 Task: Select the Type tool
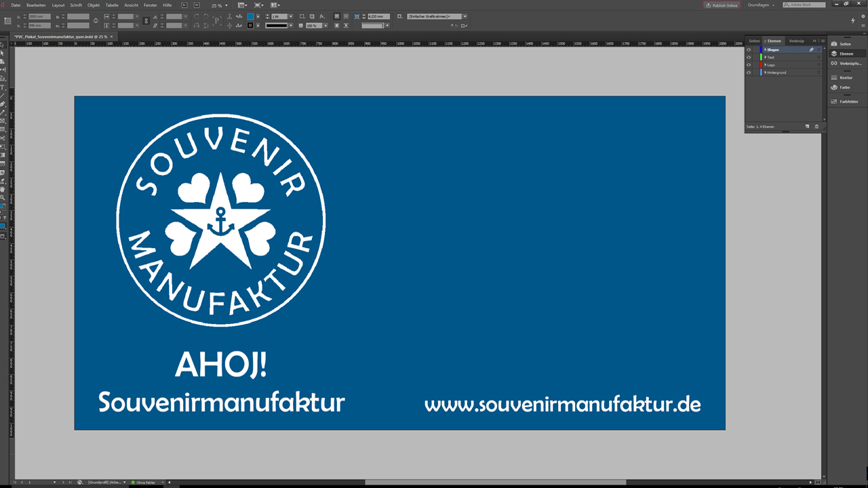[3, 86]
